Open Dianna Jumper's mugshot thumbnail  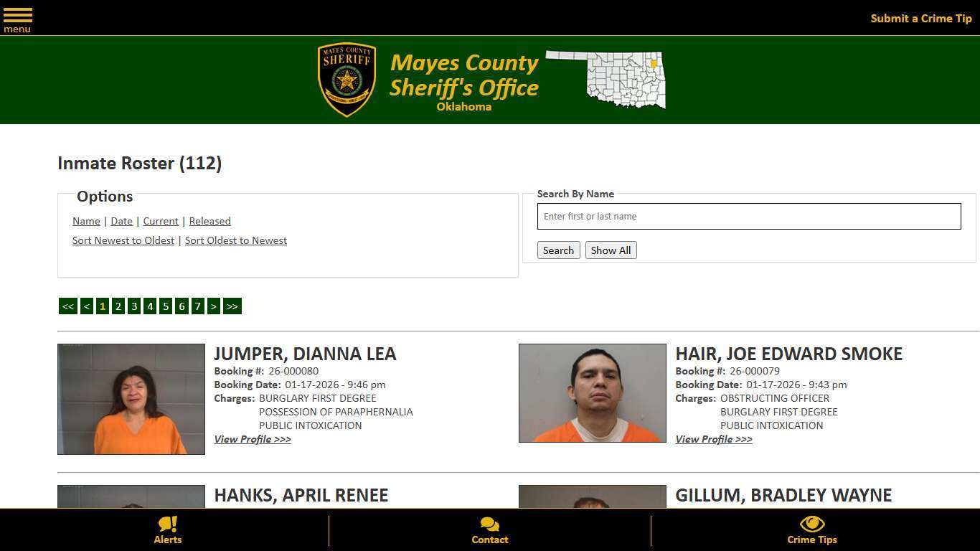(x=131, y=398)
